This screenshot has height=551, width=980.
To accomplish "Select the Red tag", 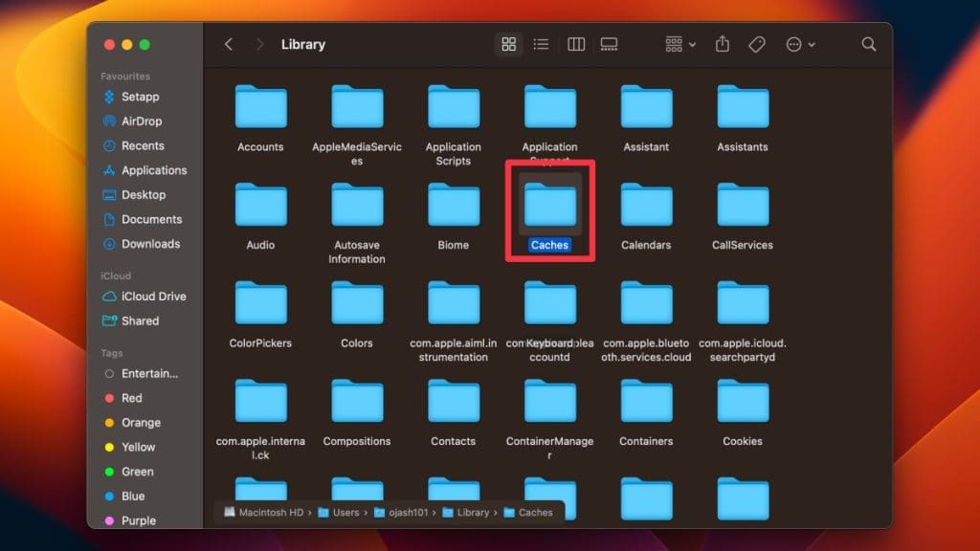I will click(123, 398).
